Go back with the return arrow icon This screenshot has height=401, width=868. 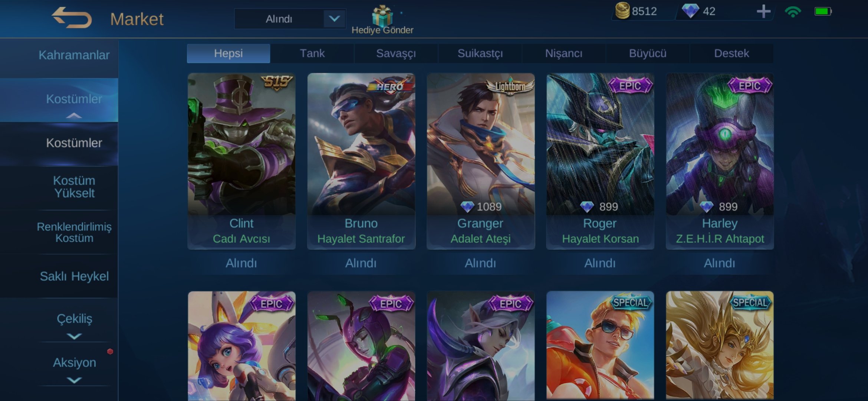[x=71, y=17]
